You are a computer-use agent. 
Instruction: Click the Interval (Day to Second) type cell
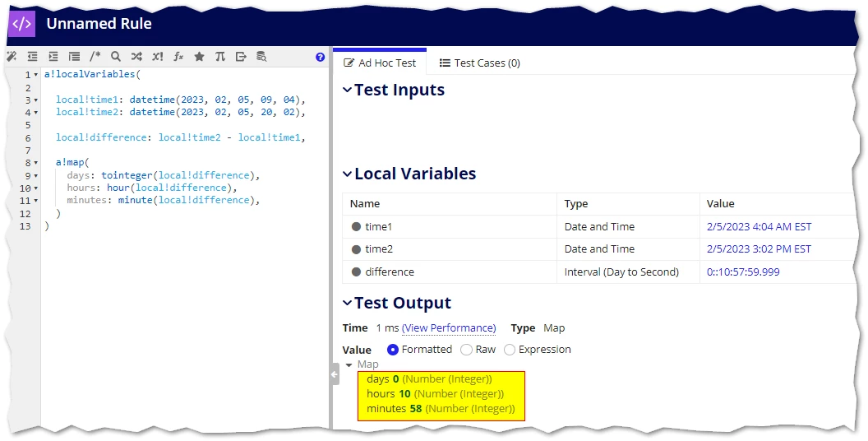click(x=621, y=272)
